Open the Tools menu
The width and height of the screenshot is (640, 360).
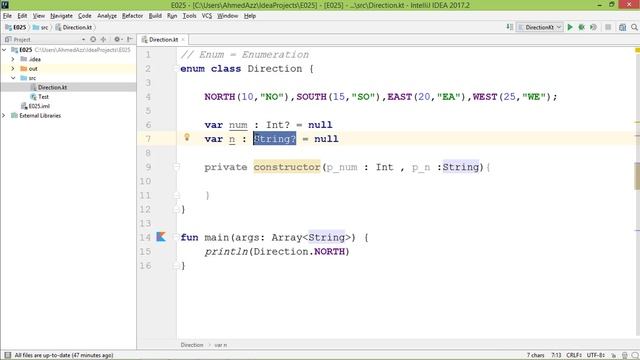coord(189,16)
